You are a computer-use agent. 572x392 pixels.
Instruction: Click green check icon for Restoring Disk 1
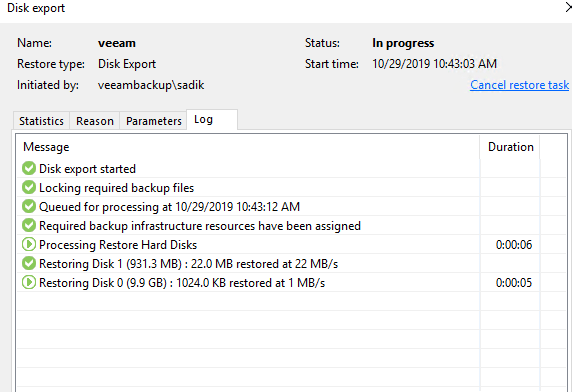[x=28, y=263]
